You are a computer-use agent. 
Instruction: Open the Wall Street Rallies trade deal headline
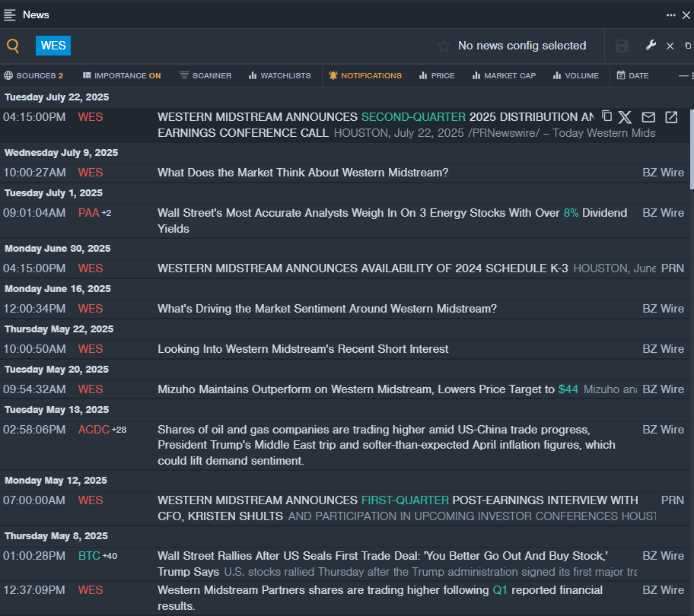(383, 564)
